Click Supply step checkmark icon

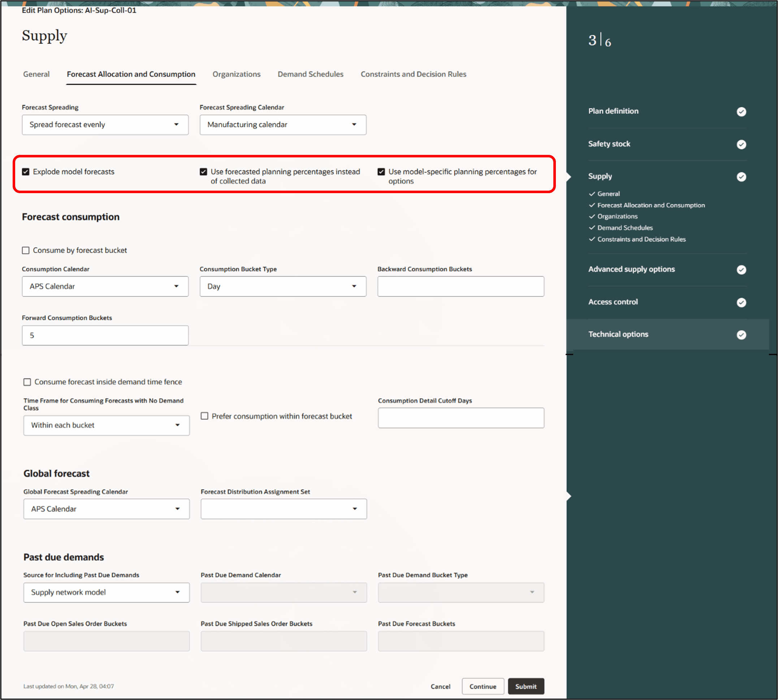pyautogui.click(x=741, y=177)
